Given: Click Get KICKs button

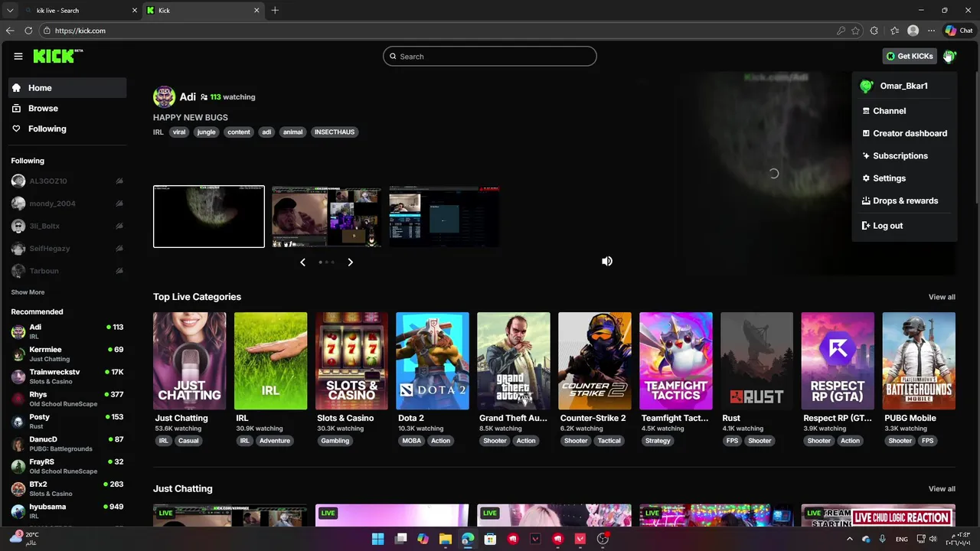Looking at the screenshot, I should point(910,56).
